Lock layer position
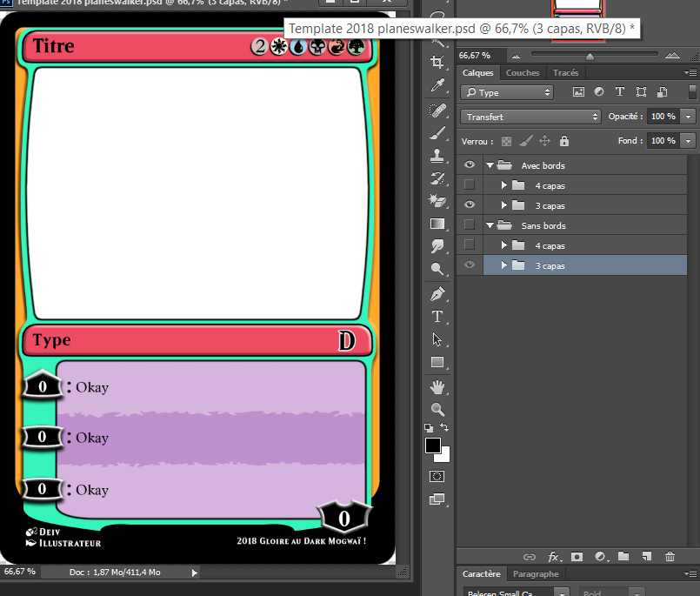Image resolution: width=700 pixels, height=596 pixels. tap(544, 141)
